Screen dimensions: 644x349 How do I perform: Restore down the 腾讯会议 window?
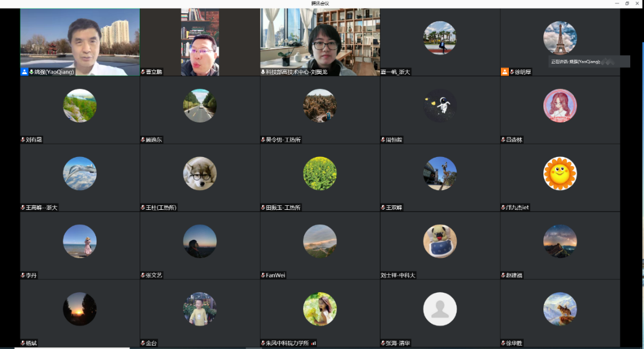(626, 3)
